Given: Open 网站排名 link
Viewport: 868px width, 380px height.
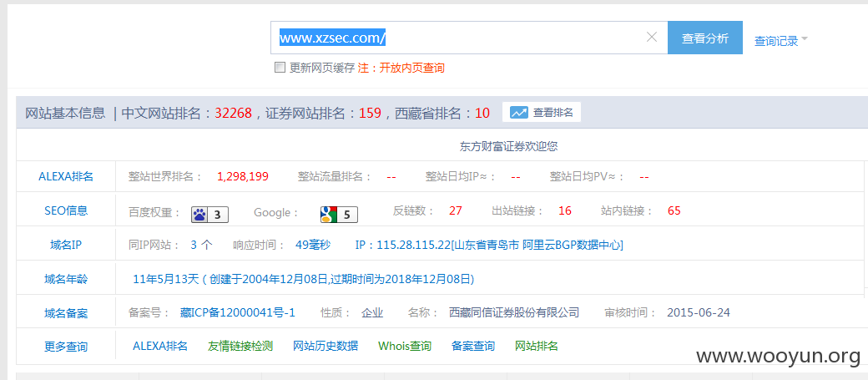Looking at the screenshot, I should (x=537, y=347).
